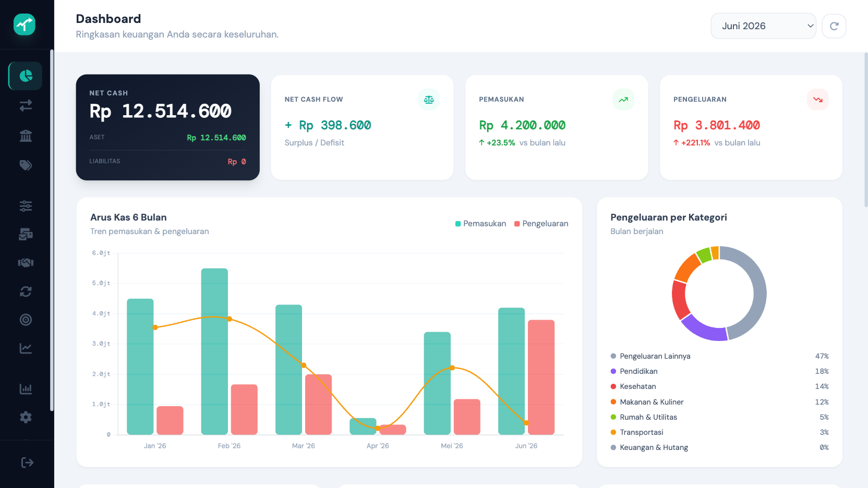
Task: Open the Dashboard pie chart sidebar icon
Action: (26, 76)
